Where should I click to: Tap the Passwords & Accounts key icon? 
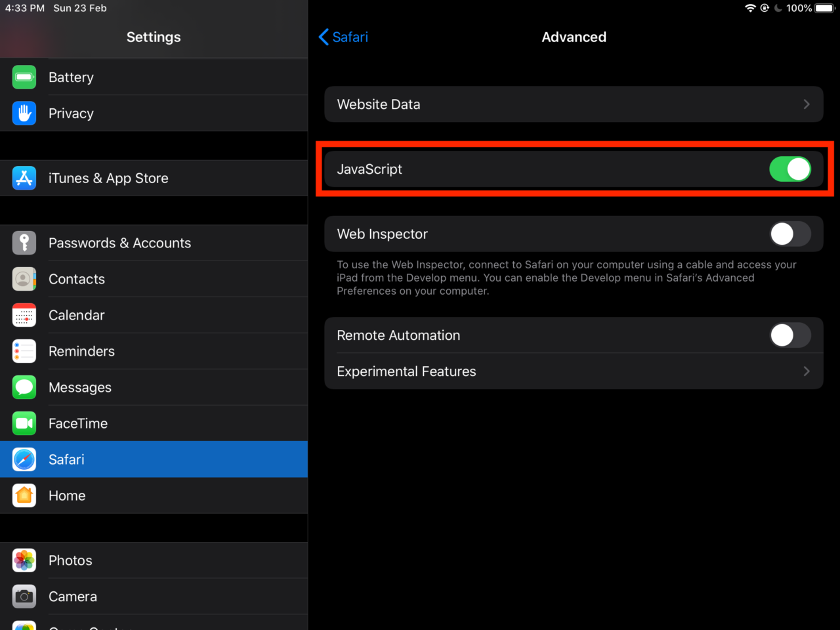pyautogui.click(x=24, y=243)
